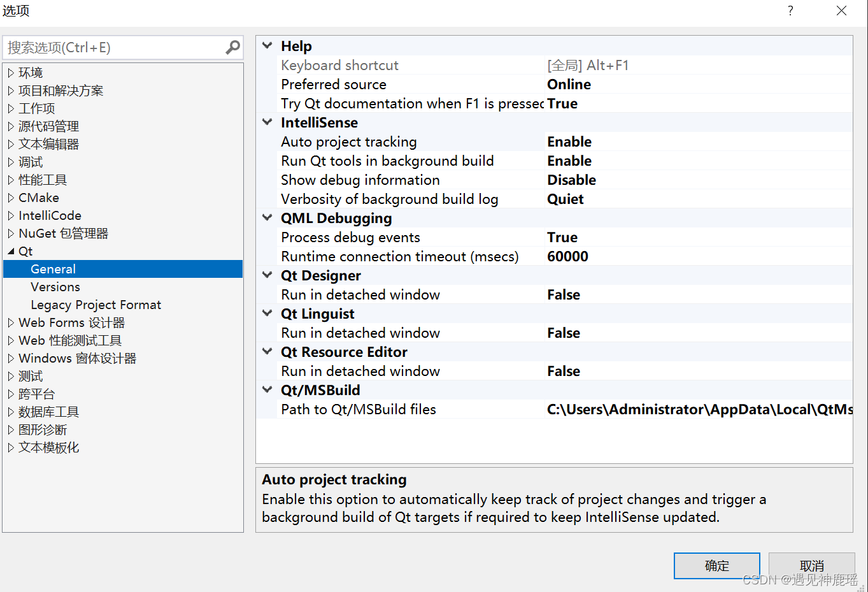Select the Auto project tracking label
The image size is (868, 592).
349,141
